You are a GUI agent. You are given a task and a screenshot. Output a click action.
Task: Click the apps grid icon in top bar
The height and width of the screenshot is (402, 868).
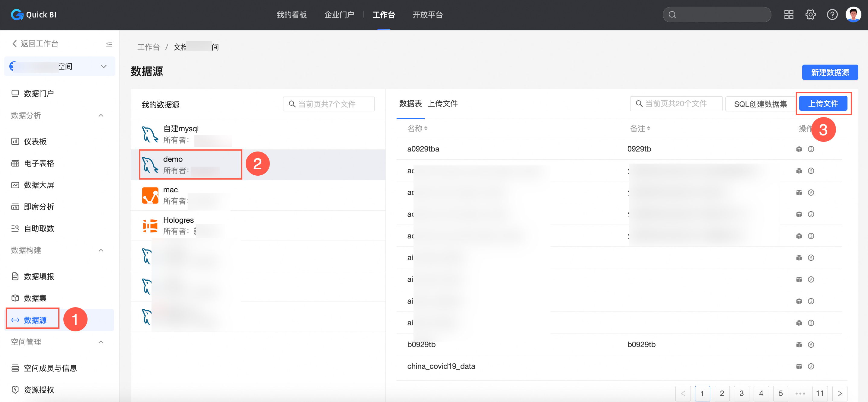(789, 15)
